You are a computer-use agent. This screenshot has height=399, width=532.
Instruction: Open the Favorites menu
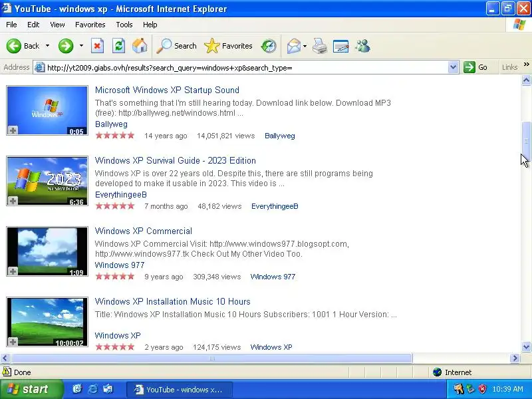(90, 25)
